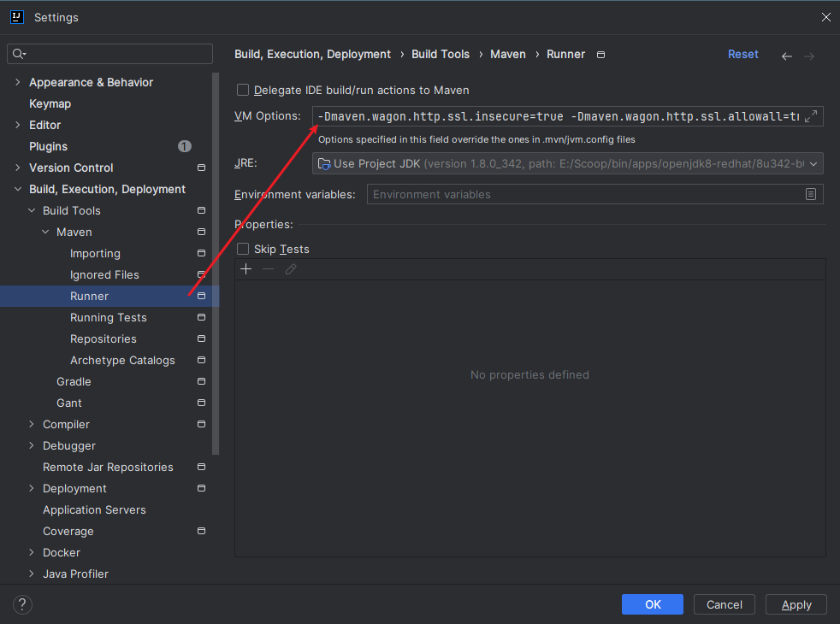Expand the Compiler settings node

32,424
